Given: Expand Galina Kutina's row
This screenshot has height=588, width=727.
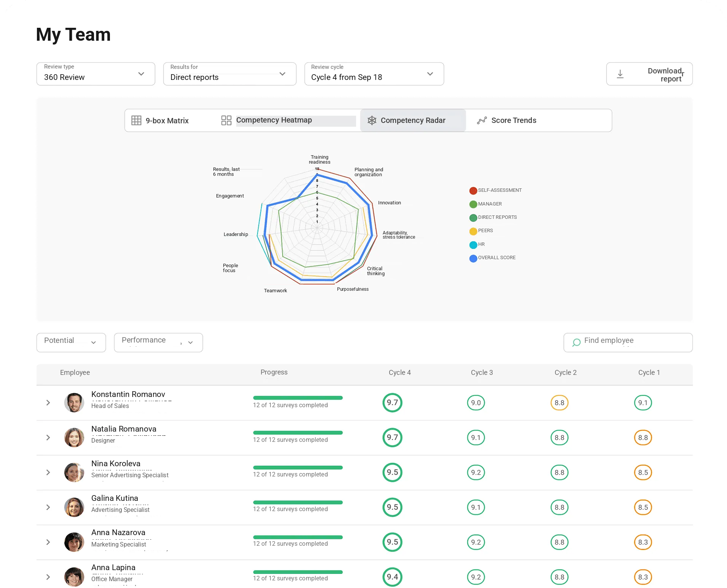Looking at the screenshot, I should click(x=48, y=507).
